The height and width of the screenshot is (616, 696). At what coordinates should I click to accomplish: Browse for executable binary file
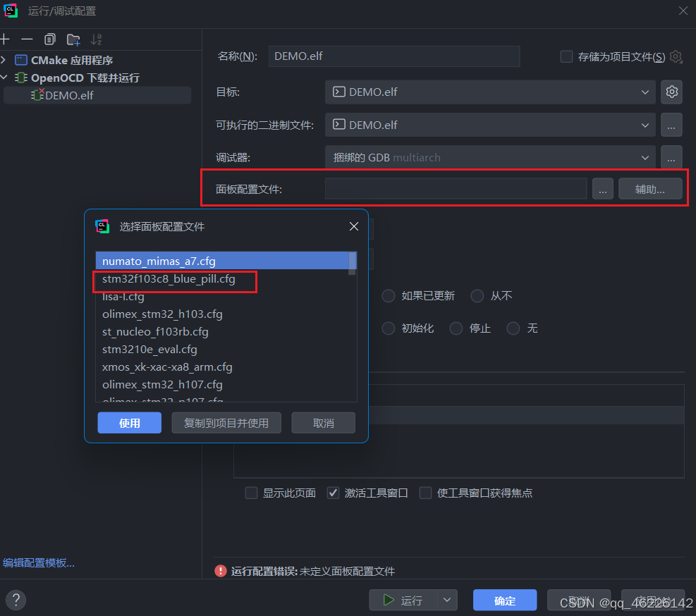click(x=671, y=125)
